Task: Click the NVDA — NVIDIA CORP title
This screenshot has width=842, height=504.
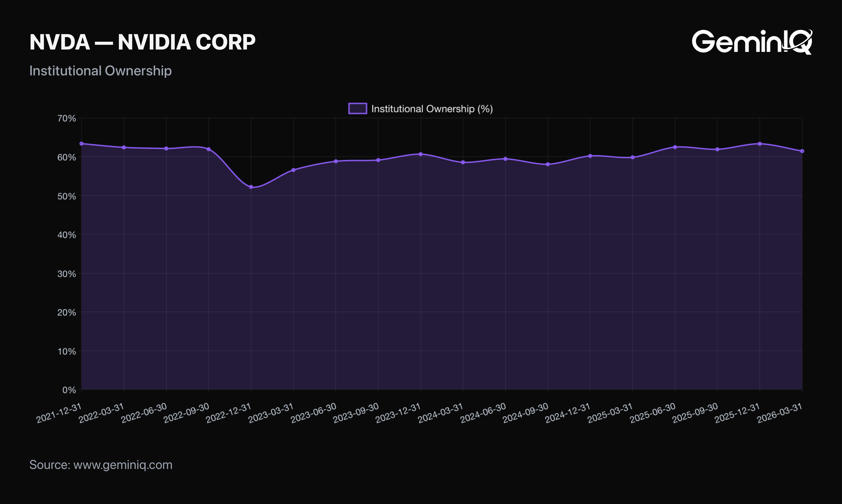Action: coord(142,42)
